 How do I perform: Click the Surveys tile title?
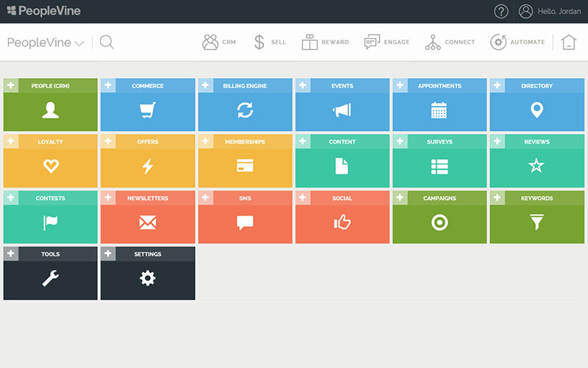coord(440,141)
